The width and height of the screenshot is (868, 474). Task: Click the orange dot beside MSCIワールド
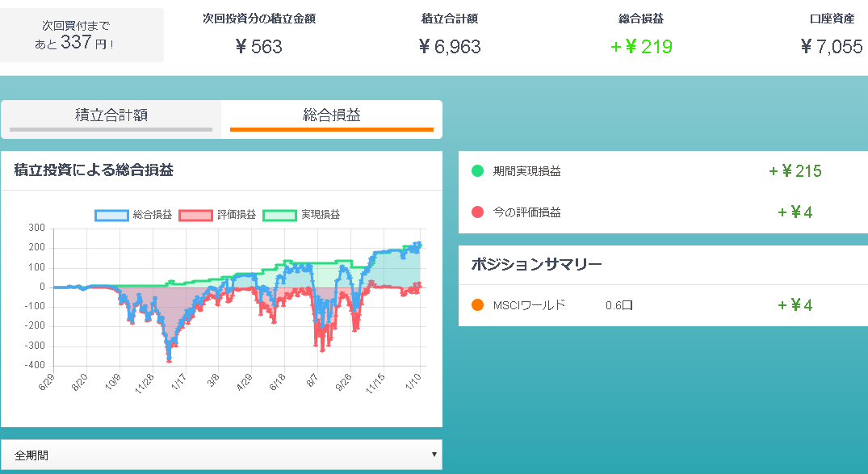click(x=477, y=305)
